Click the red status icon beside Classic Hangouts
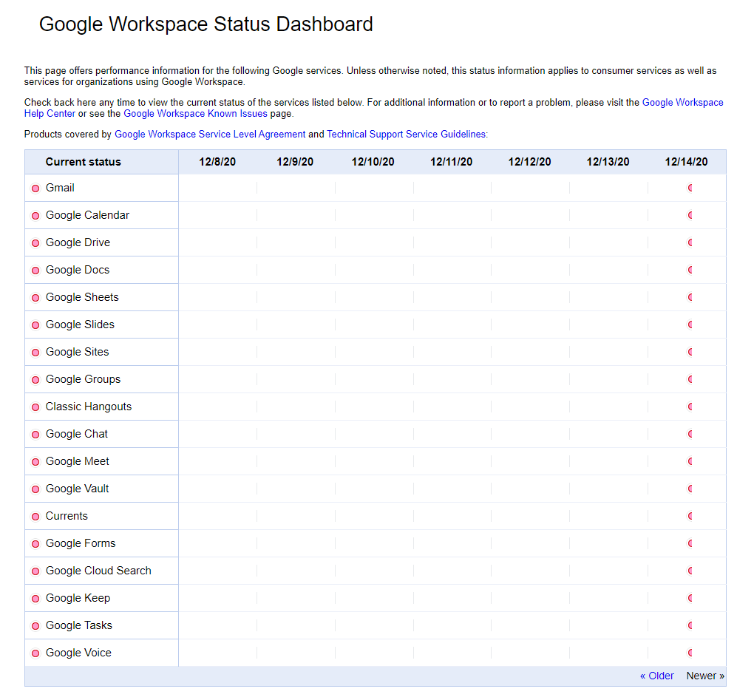This screenshot has width=754, height=700. click(x=35, y=407)
